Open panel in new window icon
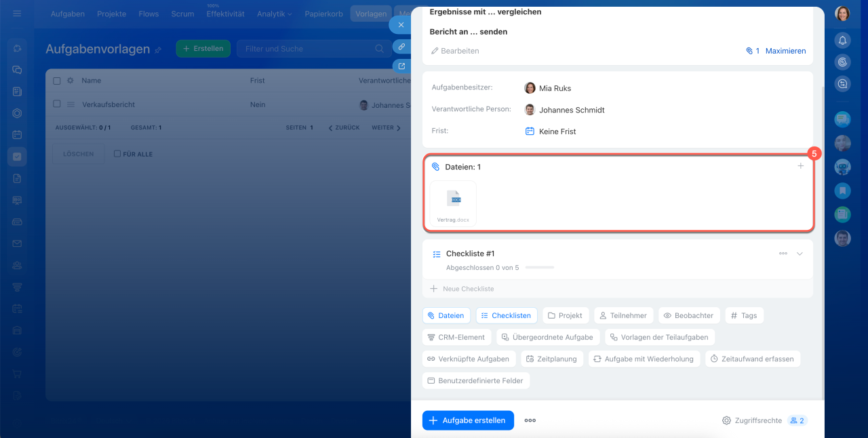Image resolution: width=868 pixels, height=438 pixels. (401, 66)
